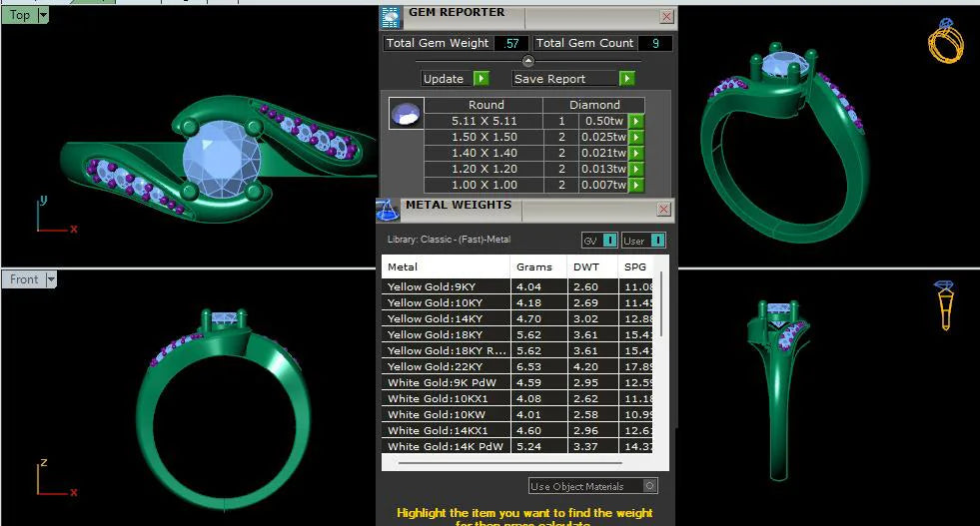Viewport: 980px width, 526px height.
Task: Toggle Use Object Materials option
Action: [x=650, y=486]
